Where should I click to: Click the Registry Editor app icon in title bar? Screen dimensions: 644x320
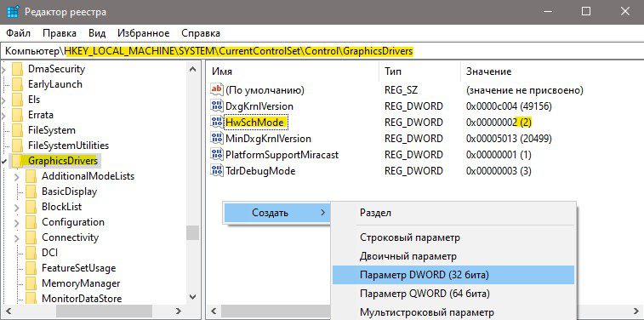point(13,12)
